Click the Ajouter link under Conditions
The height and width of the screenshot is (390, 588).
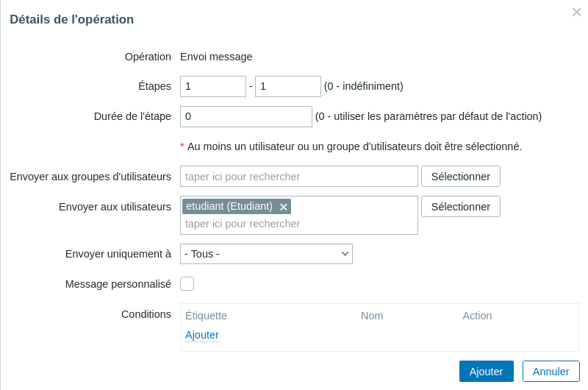pos(202,335)
